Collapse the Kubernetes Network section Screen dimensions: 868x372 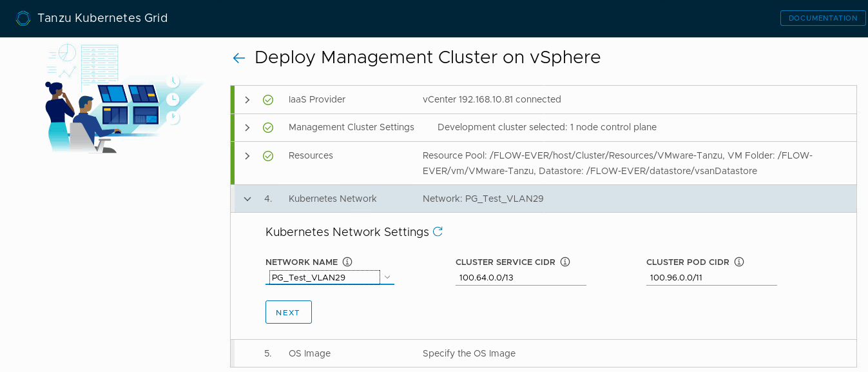point(247,199)
